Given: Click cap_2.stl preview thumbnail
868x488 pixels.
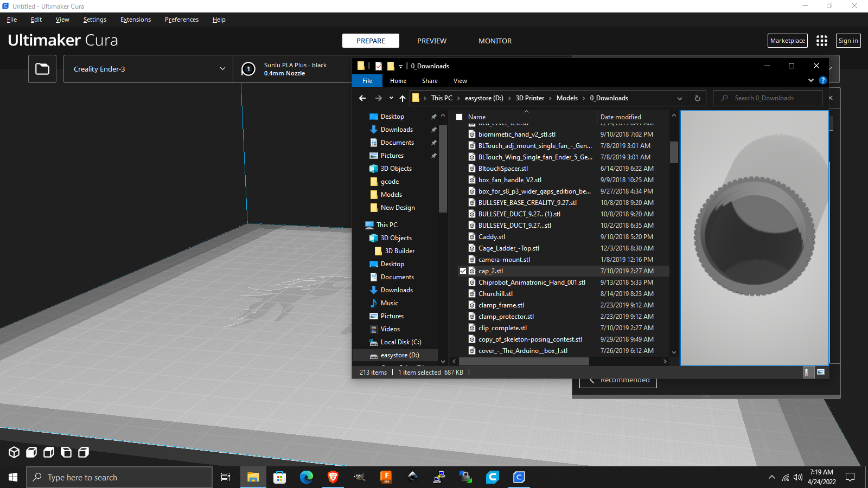Looking at the screenshot, I should click(x=755, y=237).
